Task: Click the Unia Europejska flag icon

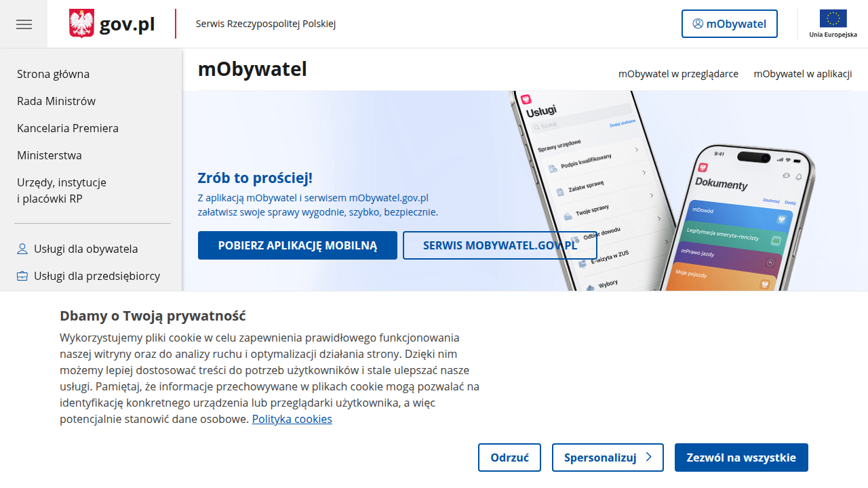Action: coord(833,18)
